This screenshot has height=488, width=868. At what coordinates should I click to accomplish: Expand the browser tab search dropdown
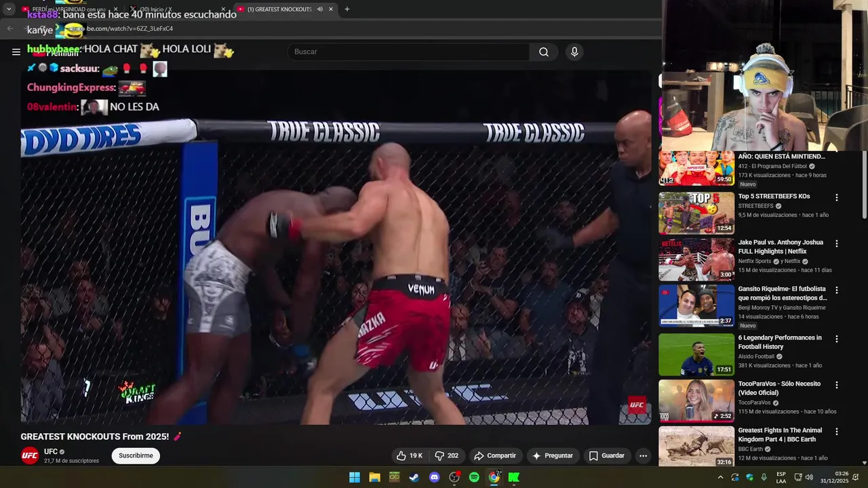tap(9, 9)
